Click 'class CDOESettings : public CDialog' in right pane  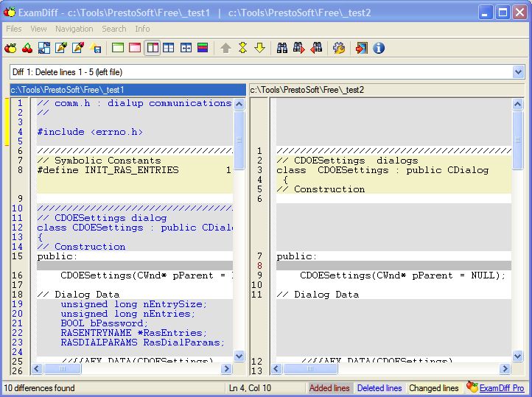click(x=382, y=170)
